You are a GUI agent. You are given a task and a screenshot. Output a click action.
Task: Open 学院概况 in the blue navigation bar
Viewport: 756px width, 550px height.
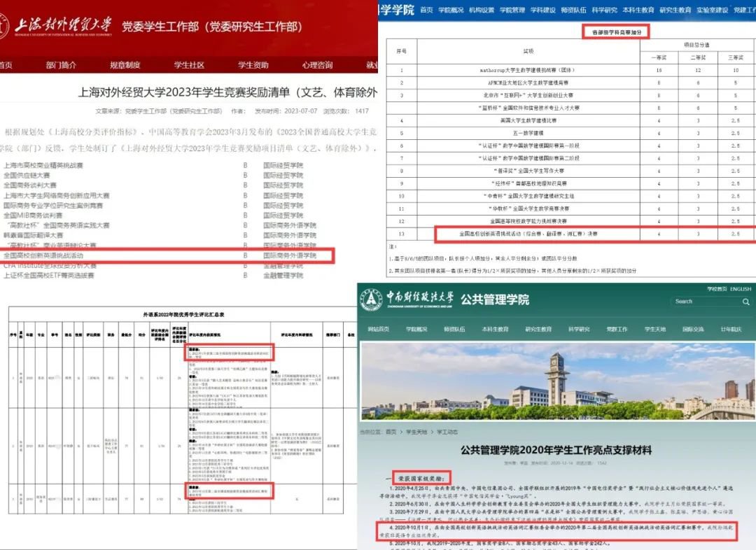pos(450,10)
